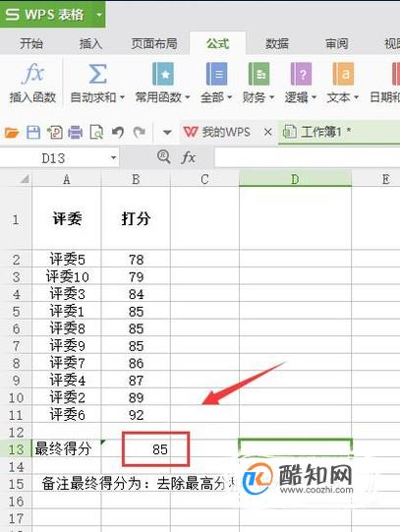Select the 工作簿1 workbook tab
Image resolution: width=400 pixels, height=532 pixels.
[316, 132]
